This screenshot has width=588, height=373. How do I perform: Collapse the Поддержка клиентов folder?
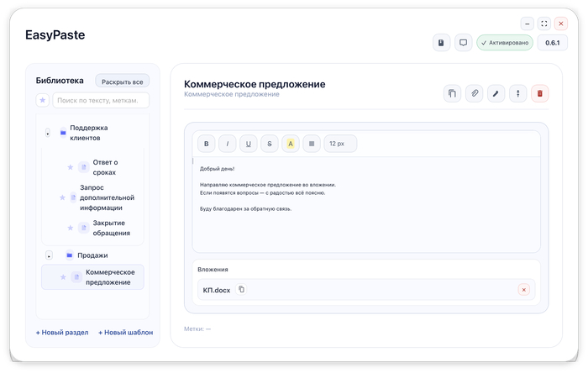pyautogui.click(x=48, y=133)
